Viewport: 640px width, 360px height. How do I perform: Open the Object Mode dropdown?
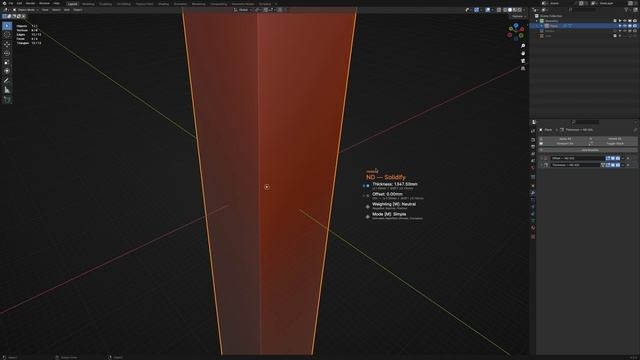click(x=25, y=10)
